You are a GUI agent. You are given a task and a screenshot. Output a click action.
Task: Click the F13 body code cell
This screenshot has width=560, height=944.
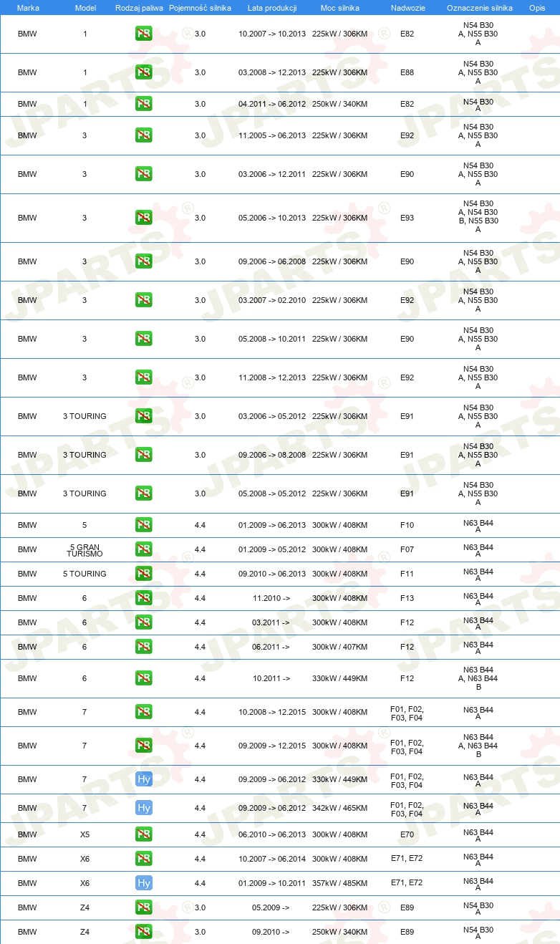(407, 598)
